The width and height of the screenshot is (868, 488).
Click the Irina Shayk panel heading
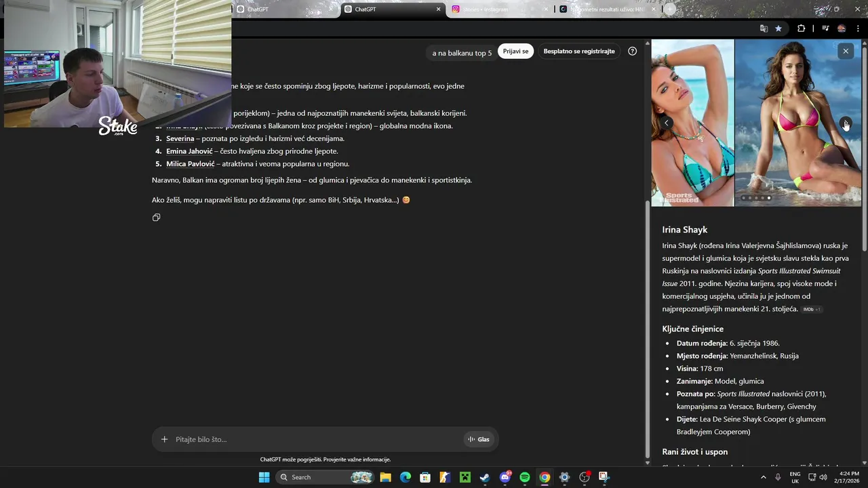(x=685, y=230)
